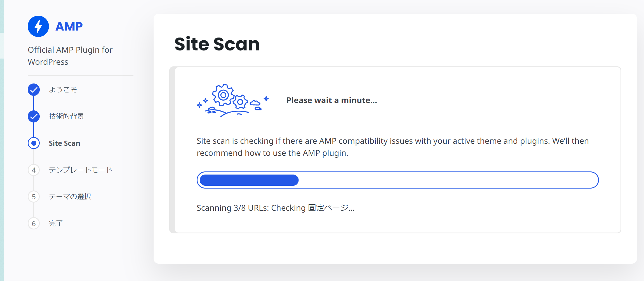
Task: Select the Site Scan step label
Action: (64, 143)
